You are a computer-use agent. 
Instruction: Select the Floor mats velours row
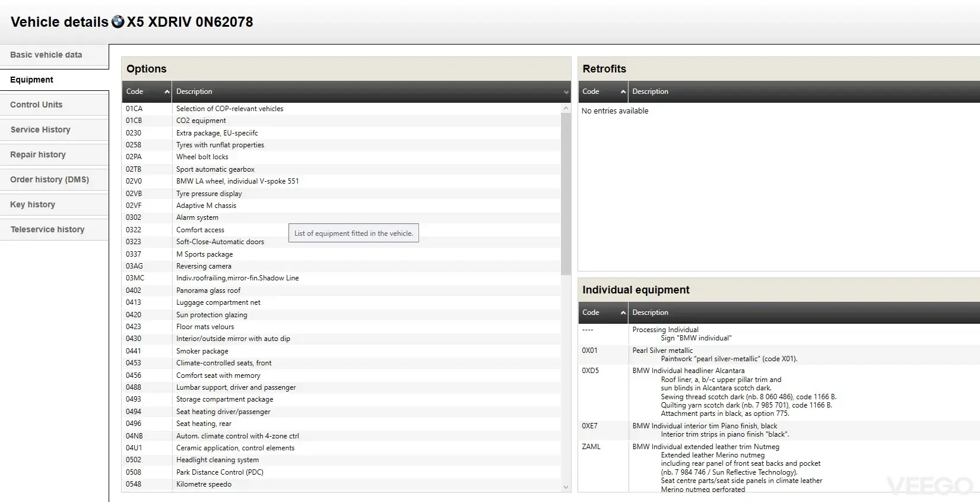(341, 327)
